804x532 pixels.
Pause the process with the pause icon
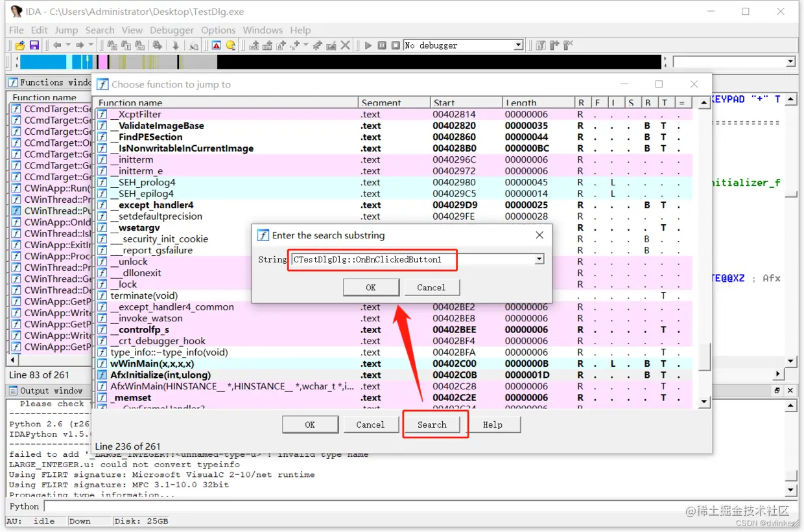click(382, 45)
